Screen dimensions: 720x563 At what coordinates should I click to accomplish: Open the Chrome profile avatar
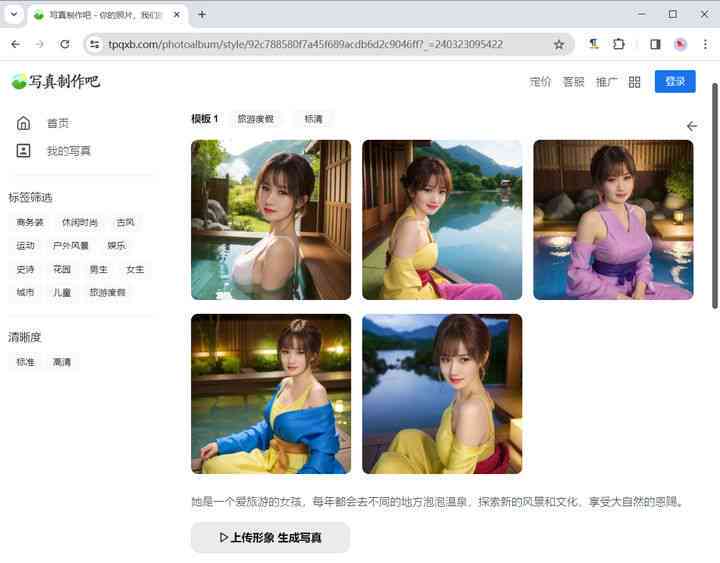coord(680,44)
